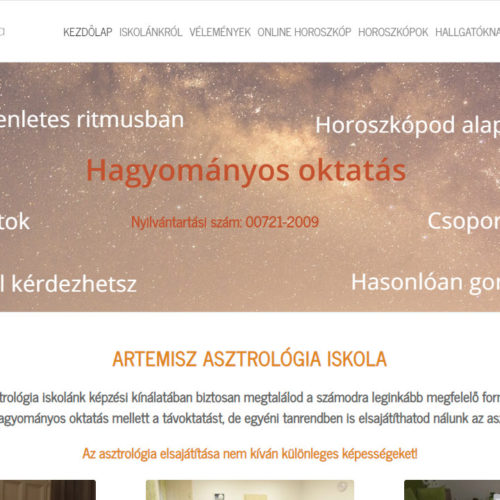Click the Csoport banner text
Image resolution: width=500 pixels, height=500 pixels.
pyautogui.click(x=464, y=222)
